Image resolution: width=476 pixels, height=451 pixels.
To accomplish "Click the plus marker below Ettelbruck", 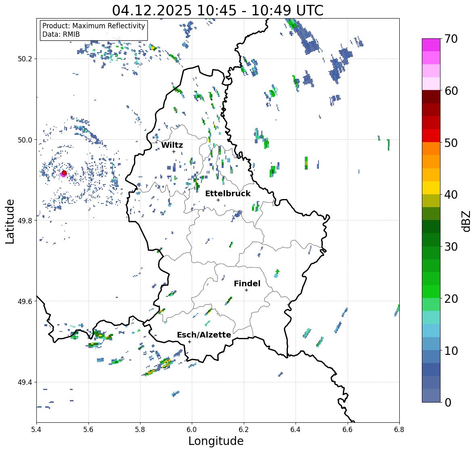I will [218, 200].
